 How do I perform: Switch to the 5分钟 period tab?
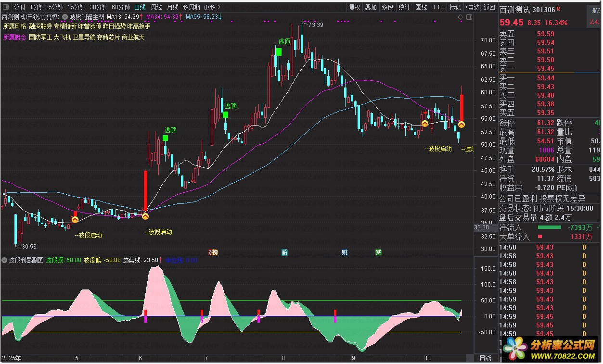56,7
